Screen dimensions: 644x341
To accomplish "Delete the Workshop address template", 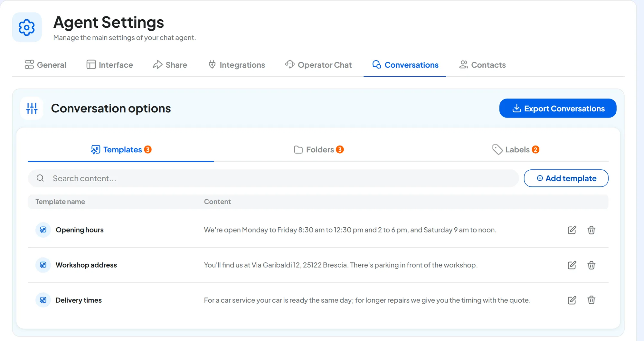I will (x=591, y=265).
